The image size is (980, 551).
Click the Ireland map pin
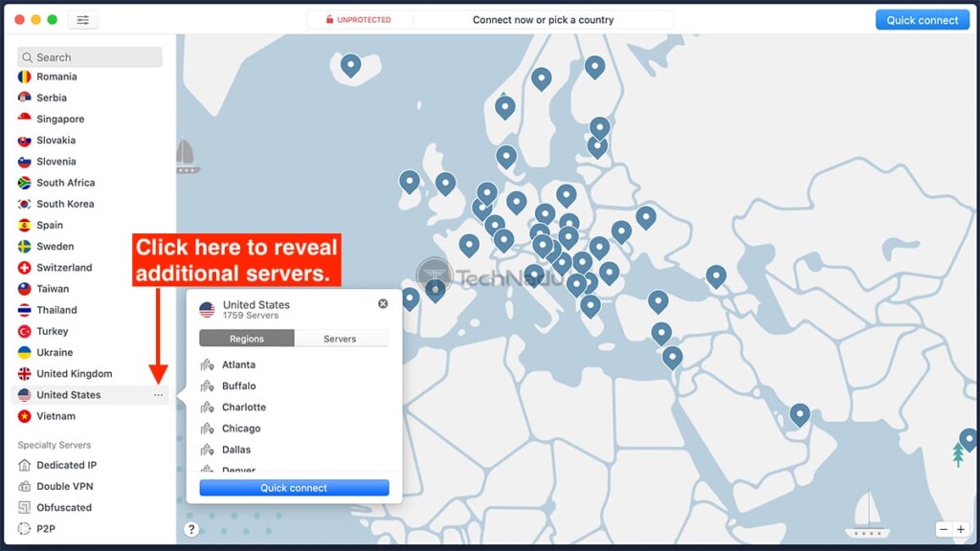(x=410, y=182)
